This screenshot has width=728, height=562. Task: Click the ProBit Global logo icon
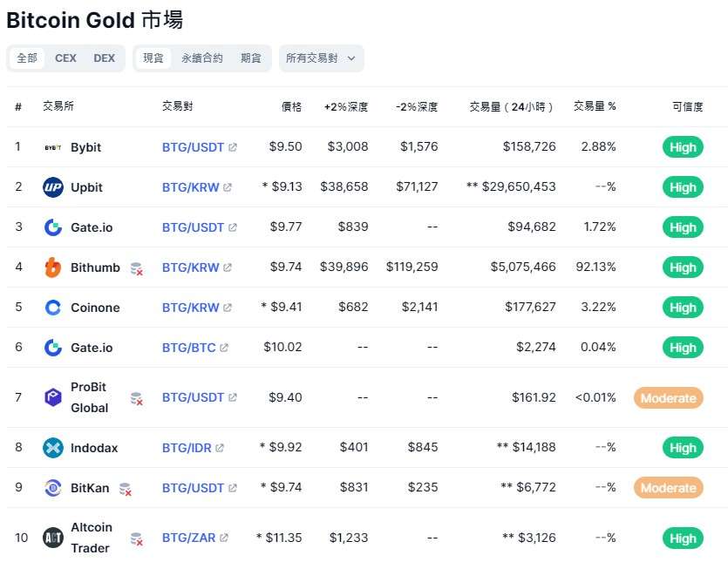coord(52,397)
